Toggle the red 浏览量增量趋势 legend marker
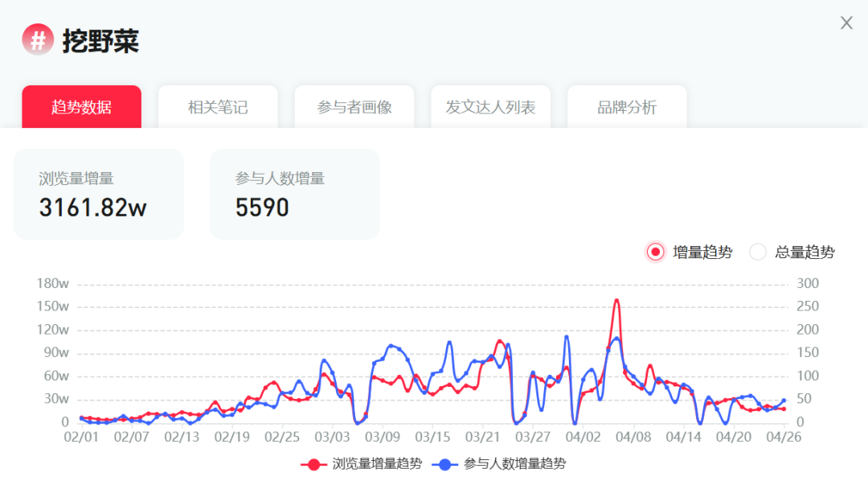 point(312,464)
